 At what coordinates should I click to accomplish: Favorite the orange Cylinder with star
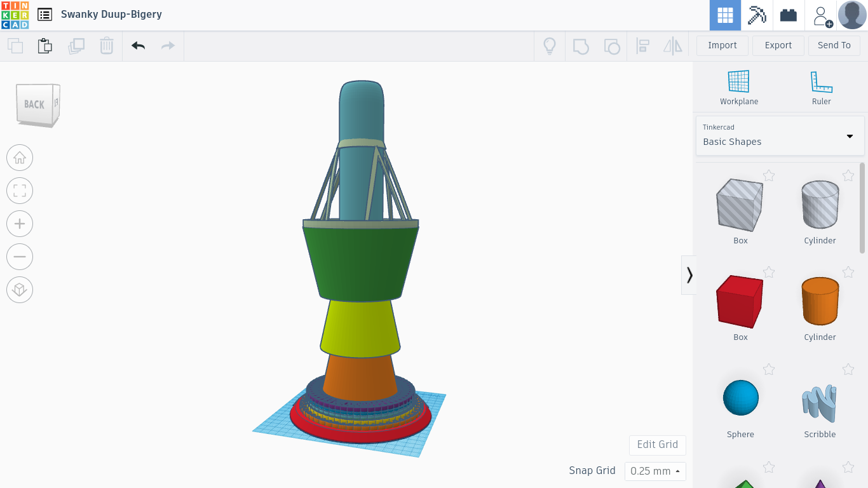pos(848,272)
